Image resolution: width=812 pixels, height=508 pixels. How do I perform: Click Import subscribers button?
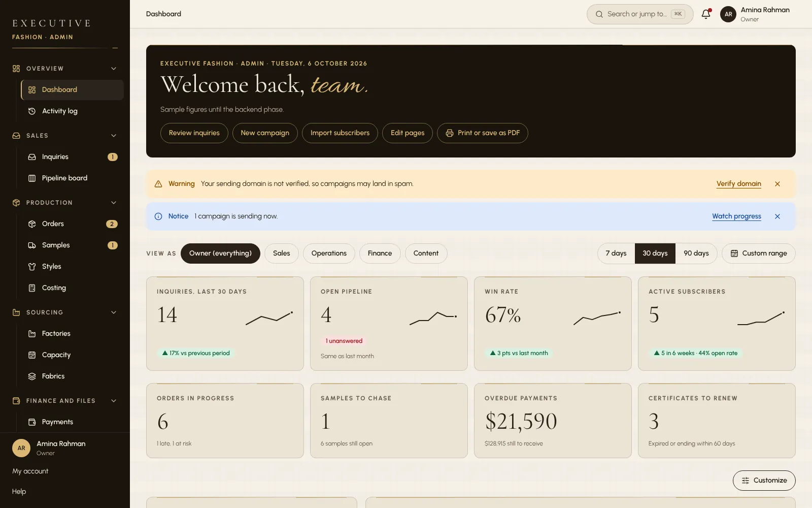pyautogui.click(x=340, y=133)
